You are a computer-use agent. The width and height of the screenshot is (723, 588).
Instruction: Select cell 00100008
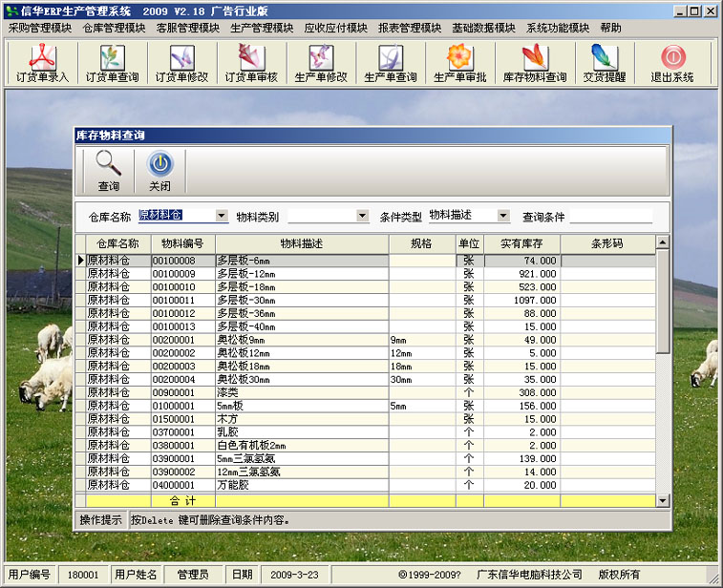pyautogui.click(x=183, y=261)
